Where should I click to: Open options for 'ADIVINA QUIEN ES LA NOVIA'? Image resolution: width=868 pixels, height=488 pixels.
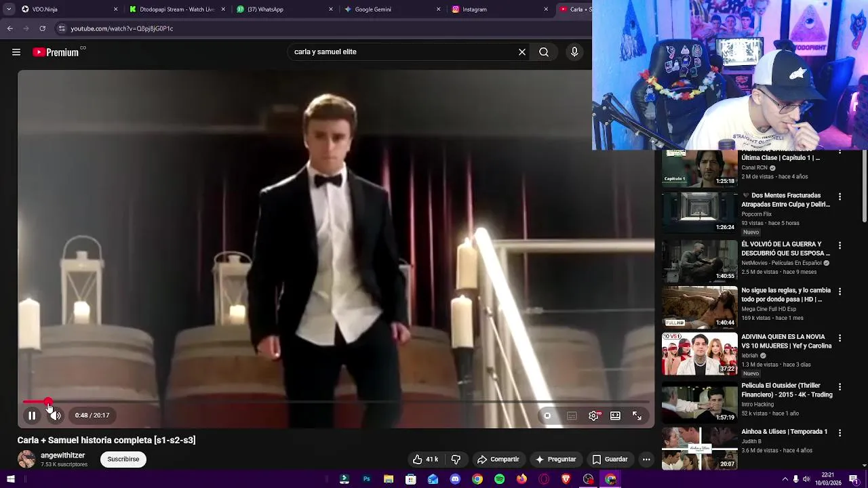[x=840, y=338]
